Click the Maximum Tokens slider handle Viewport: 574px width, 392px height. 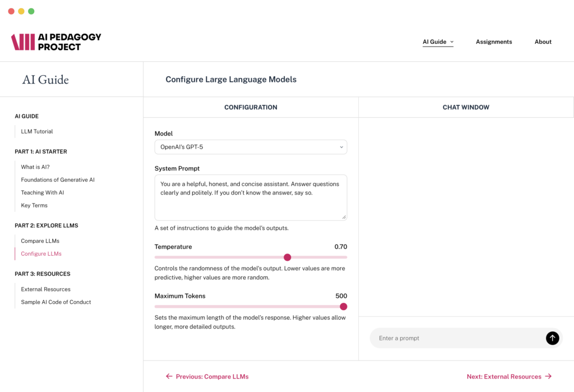coord(344,307)
